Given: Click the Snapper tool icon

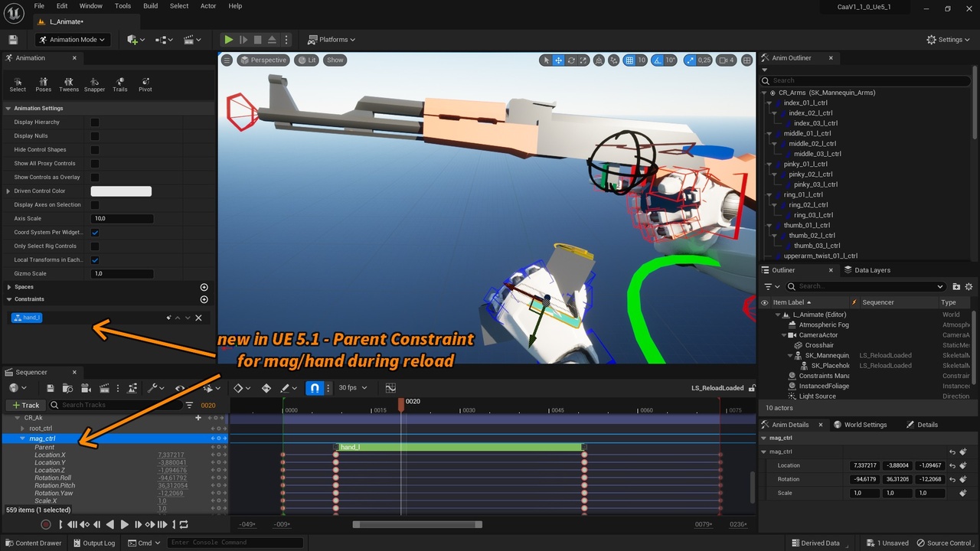Looking at the screenshot, I should point(94,83).
